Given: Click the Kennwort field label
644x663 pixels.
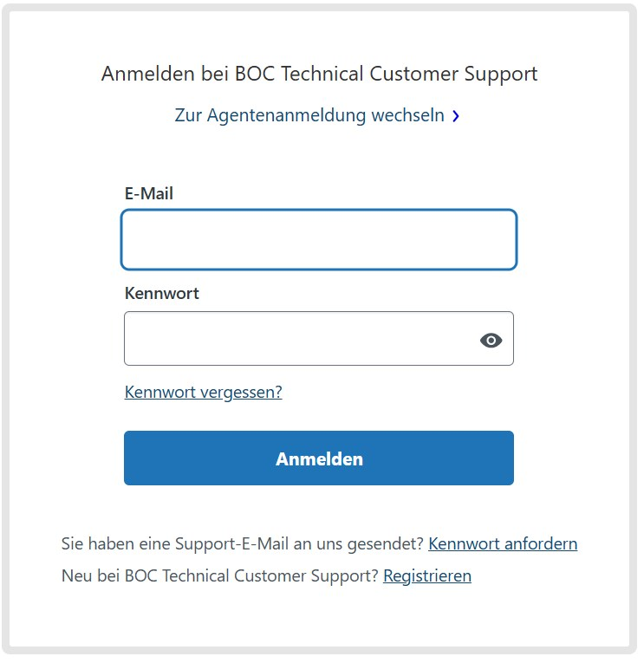Looking at the screenshot, I should pos(161,294).
